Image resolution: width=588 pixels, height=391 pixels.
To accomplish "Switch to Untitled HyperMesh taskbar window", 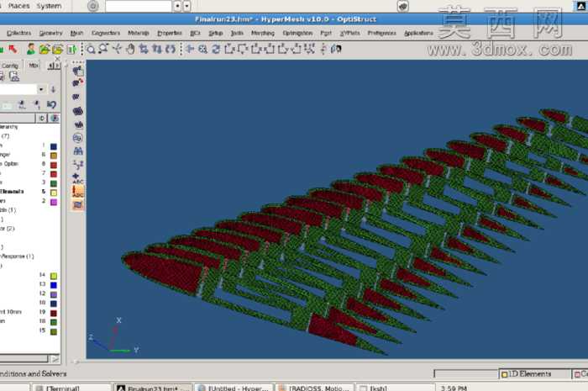I will click(234, 388).
